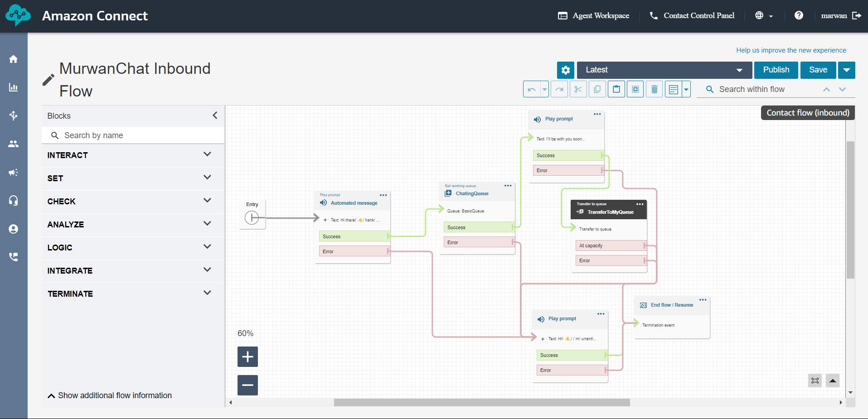
Task: Click the Select all blocks icon
Action: pos(635,89)
